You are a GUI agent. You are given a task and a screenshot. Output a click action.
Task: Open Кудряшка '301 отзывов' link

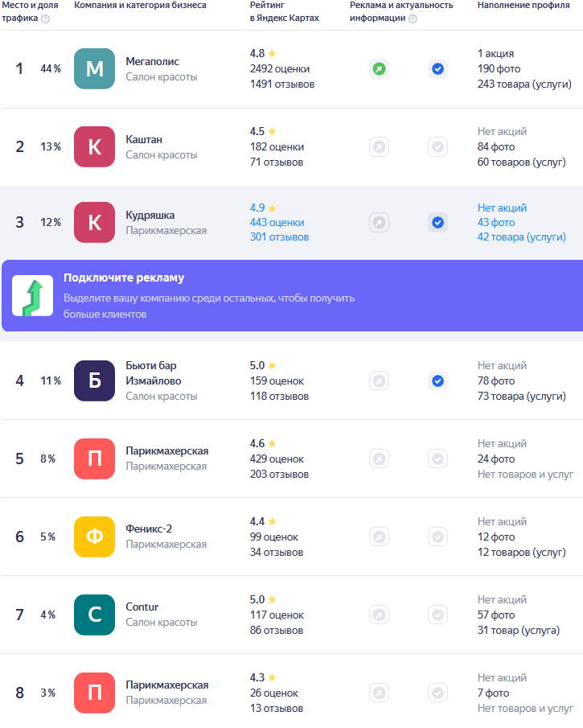click(279, 237)
